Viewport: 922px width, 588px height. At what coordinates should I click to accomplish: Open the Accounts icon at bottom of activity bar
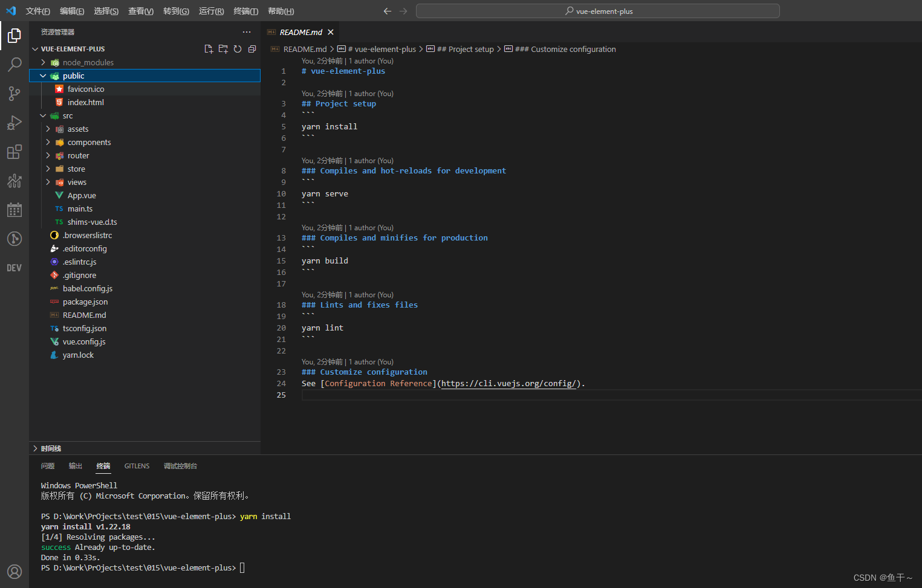15,571
